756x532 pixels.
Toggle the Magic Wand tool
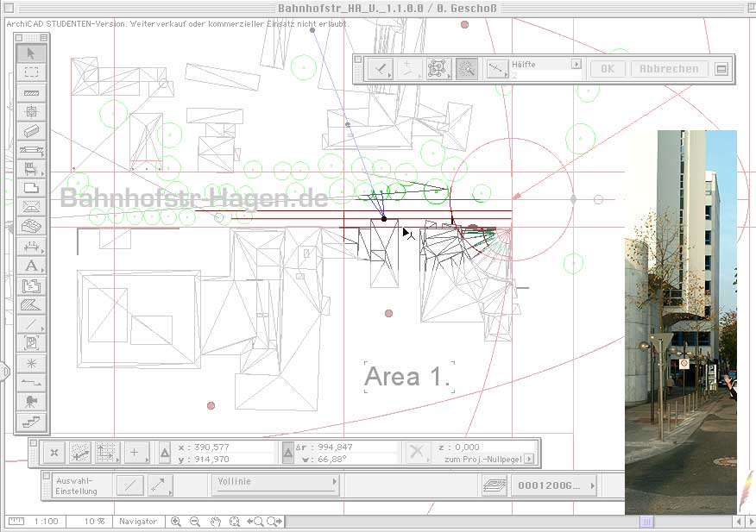(467, 69)
